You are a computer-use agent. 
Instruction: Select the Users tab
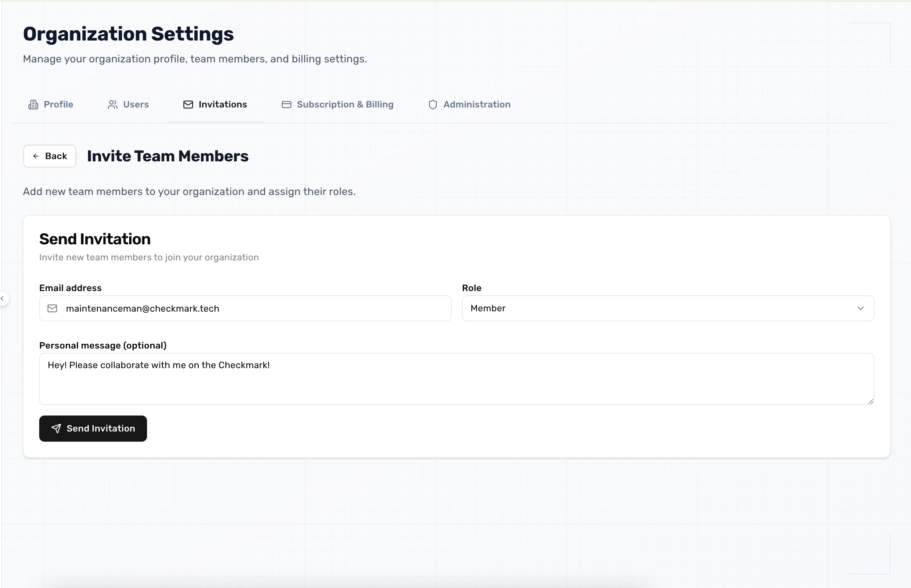point(136,105)
